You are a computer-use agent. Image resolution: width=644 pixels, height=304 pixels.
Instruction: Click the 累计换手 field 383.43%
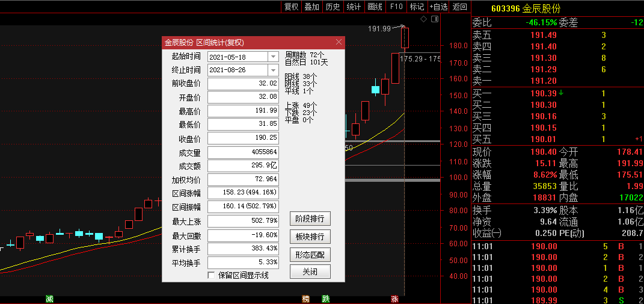click(x=243, y=249)
